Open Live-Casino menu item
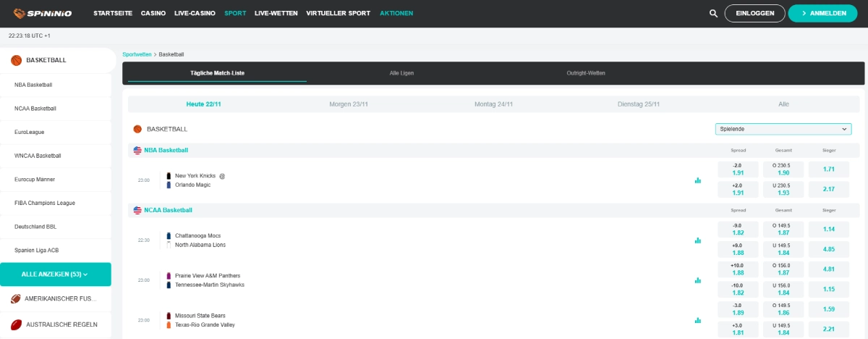 click(x=195, y=13)
